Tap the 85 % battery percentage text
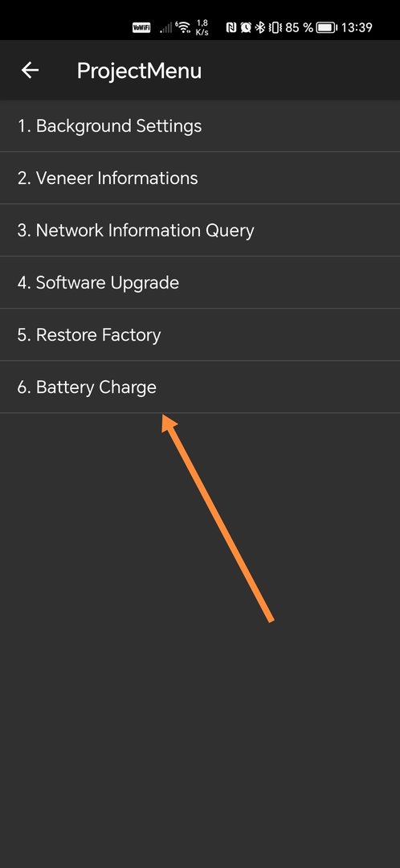This screenshot has height=868, width=400. [299, 27]
